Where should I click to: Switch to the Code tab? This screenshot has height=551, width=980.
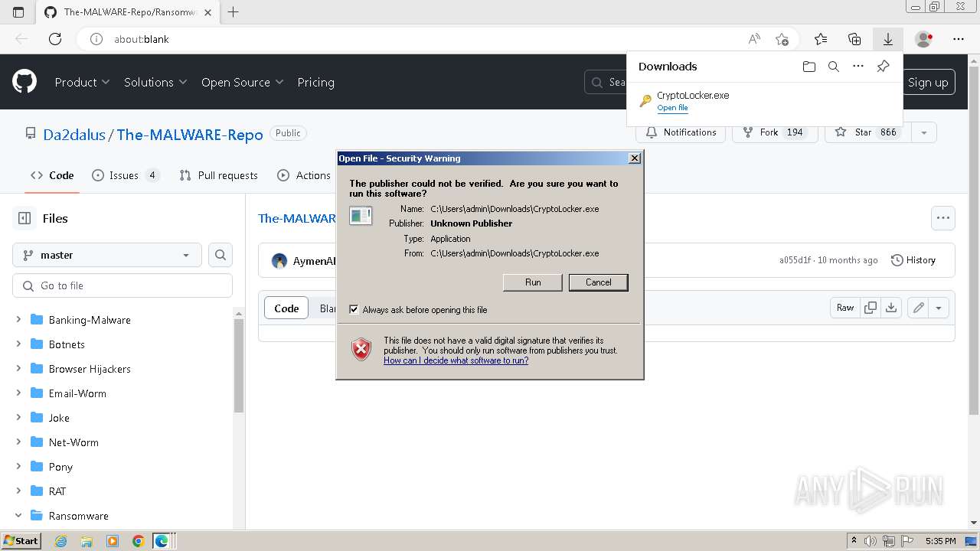click(52, 175)
